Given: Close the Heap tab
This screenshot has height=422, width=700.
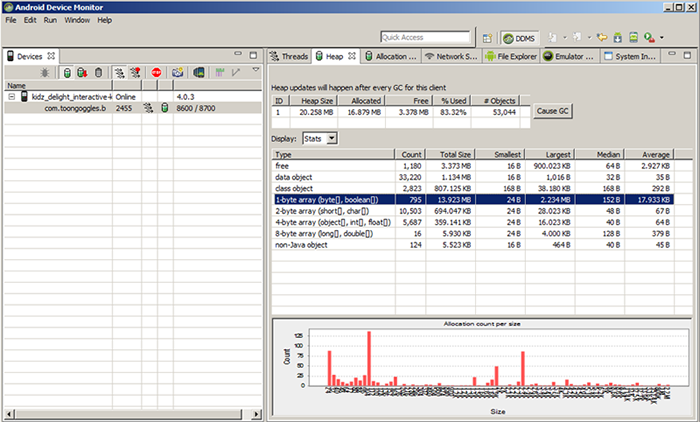Looking at the screenshot, I should coord(352,56).
